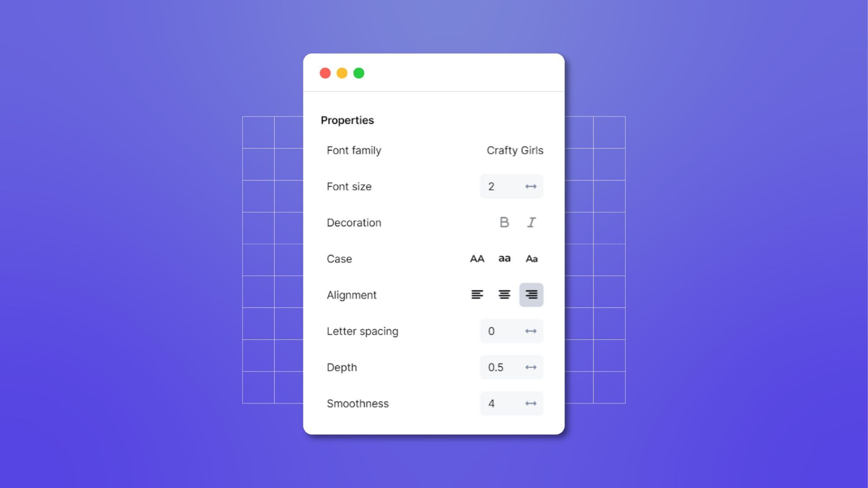Select center text alignment
The width and height of the screenshot is (868, 488).
click(504, 294)
